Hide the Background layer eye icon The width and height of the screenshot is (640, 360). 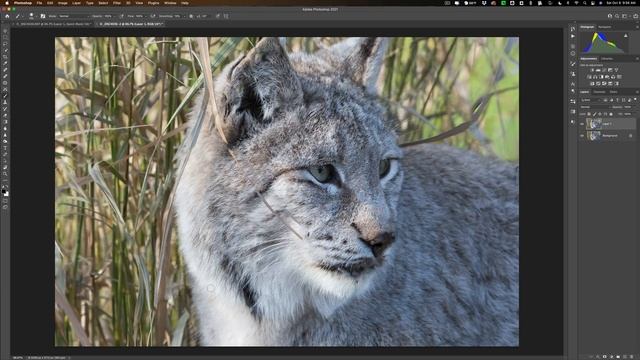coord(582,136)
